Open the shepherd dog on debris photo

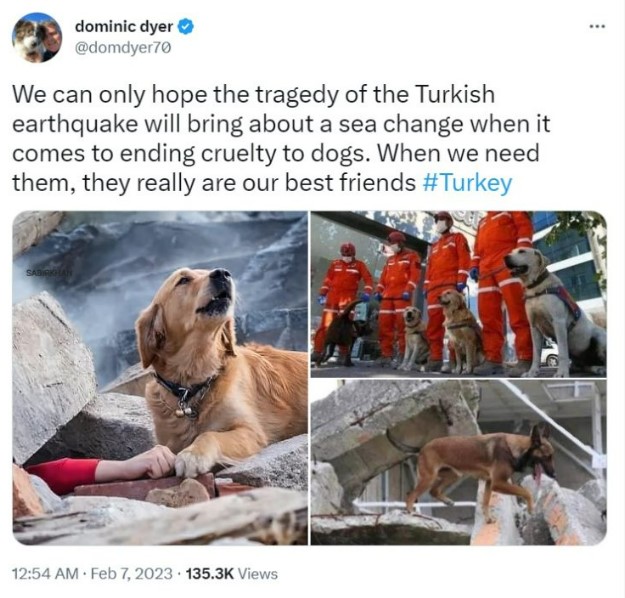[459, 462]
